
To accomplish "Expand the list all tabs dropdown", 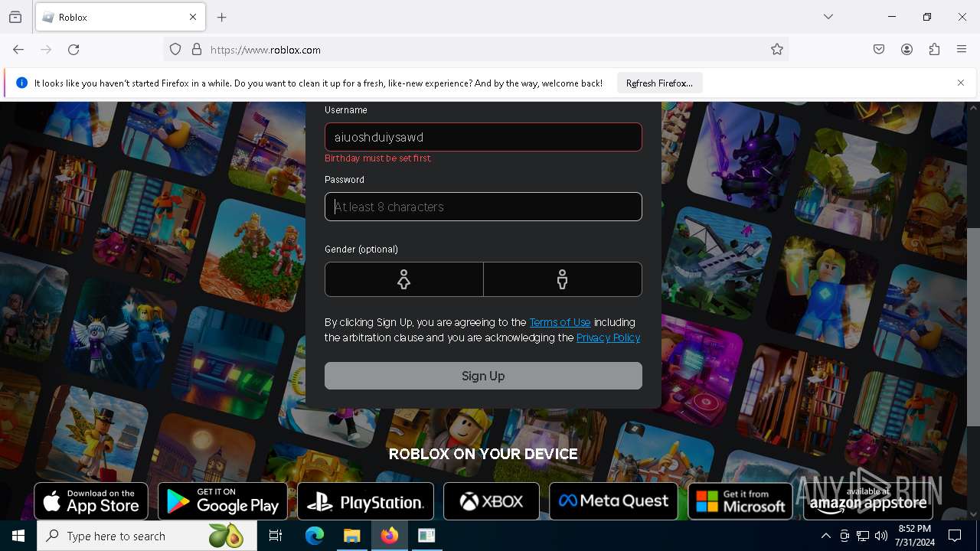I will [828, 17].
